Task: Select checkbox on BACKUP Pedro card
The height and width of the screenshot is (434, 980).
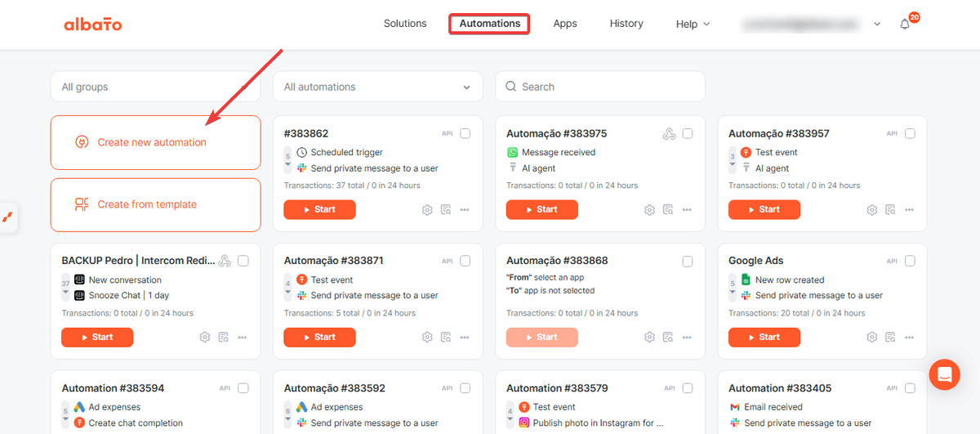Action: click(243, 261)
